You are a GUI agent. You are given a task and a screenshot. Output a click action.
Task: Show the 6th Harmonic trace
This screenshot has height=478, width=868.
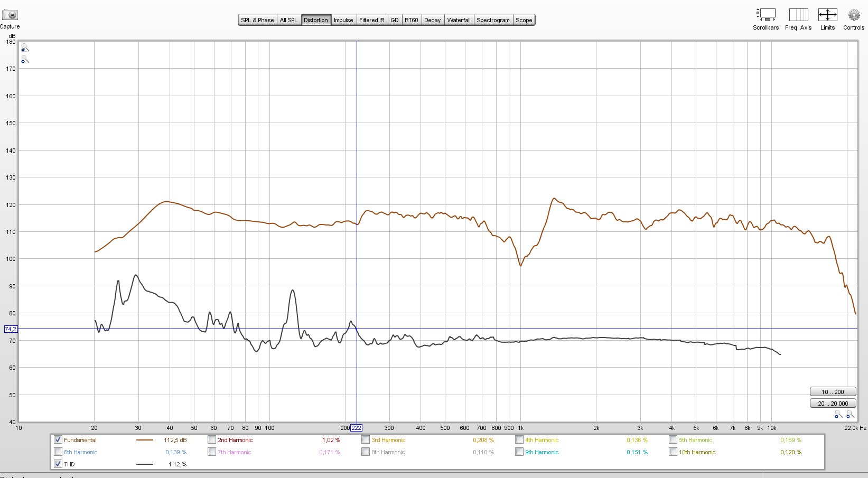(x=58, y=452)
